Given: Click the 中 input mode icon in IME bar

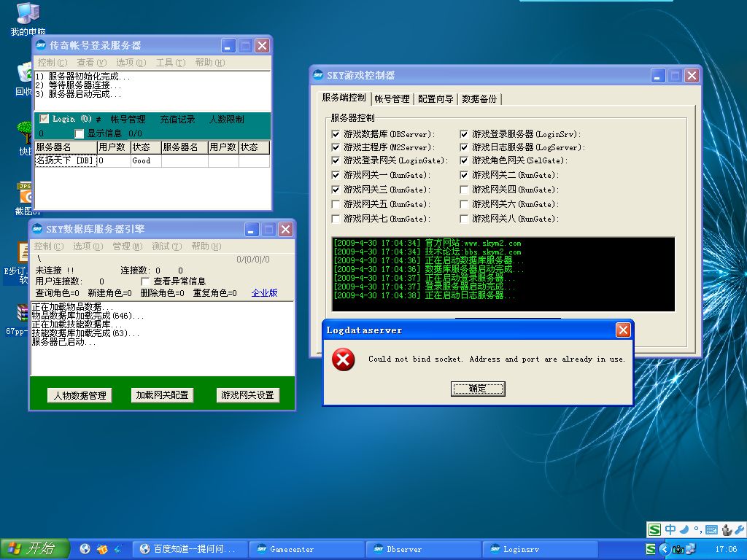Looking at the screenshot, I should tap(671, 529).
